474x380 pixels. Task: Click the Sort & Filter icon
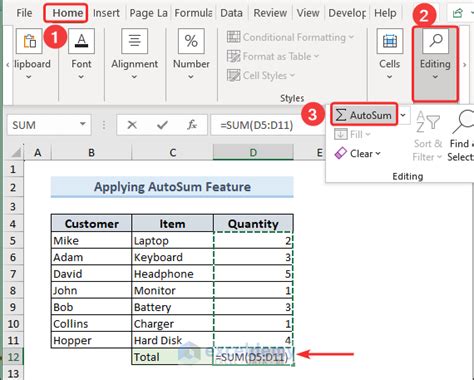[x=428, y=122]
